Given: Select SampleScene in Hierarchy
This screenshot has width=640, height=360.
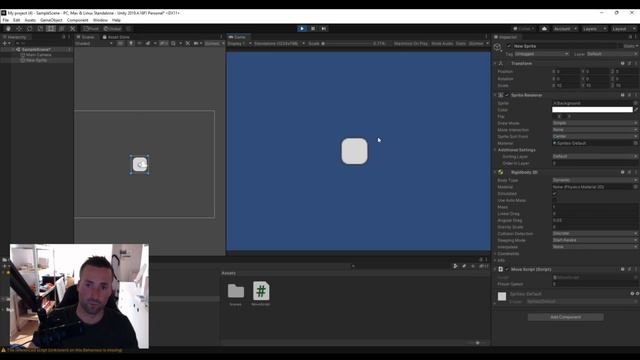Looking at the screenshot, I should [x=36, y=49].
